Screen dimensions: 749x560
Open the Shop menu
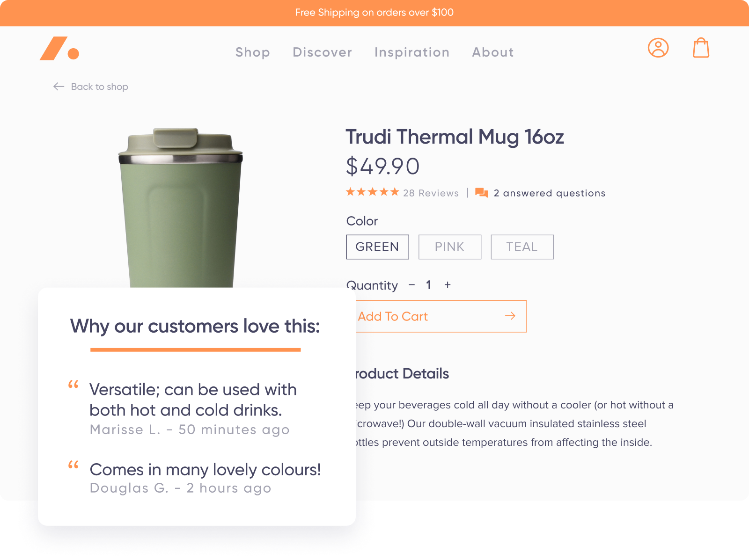point(253,52)
